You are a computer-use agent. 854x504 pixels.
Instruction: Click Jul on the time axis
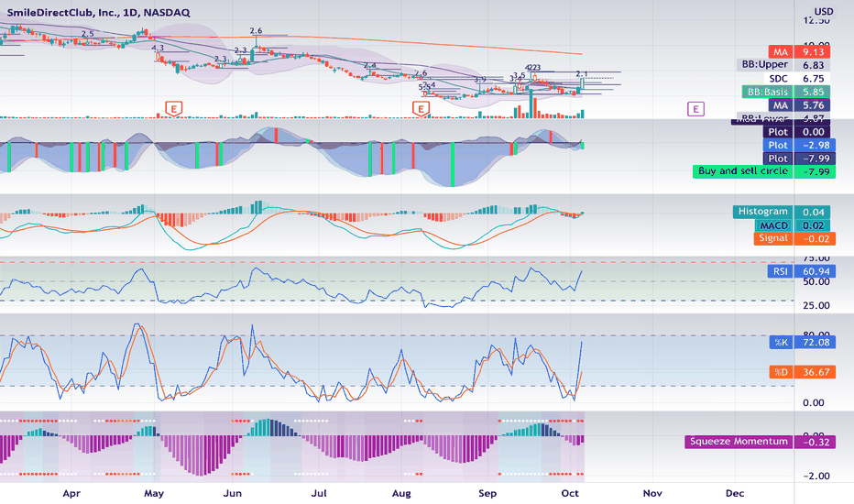(319, 493)
